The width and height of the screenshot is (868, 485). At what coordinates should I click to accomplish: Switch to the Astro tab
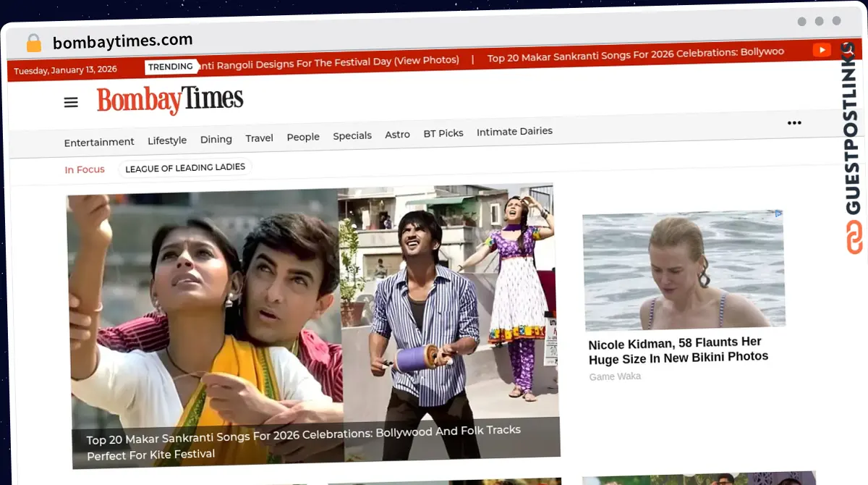tap(397, 134)
